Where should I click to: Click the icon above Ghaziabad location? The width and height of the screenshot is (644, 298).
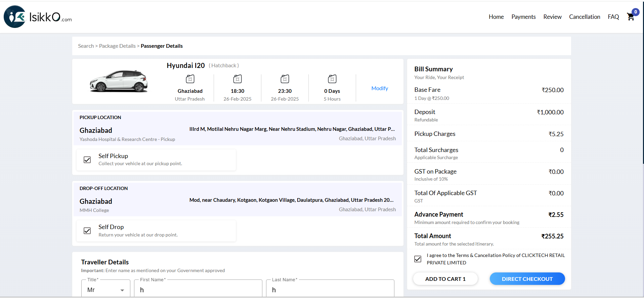click(x=190, y=79)
